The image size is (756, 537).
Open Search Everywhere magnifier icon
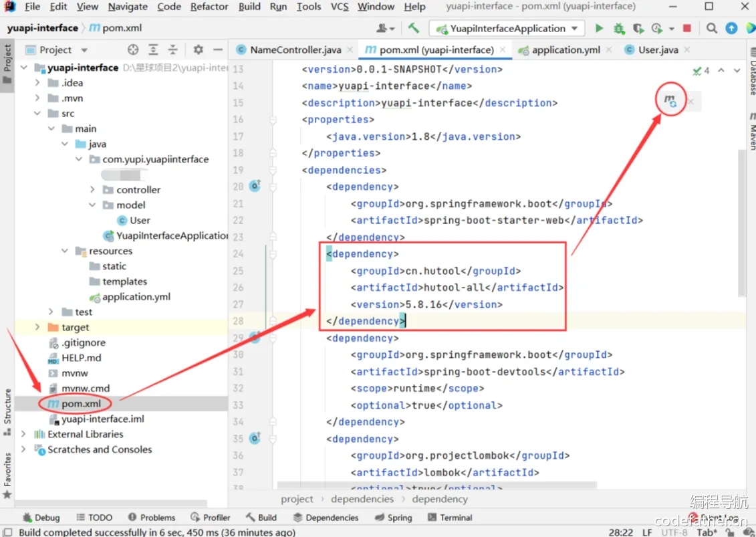point(712,29)
